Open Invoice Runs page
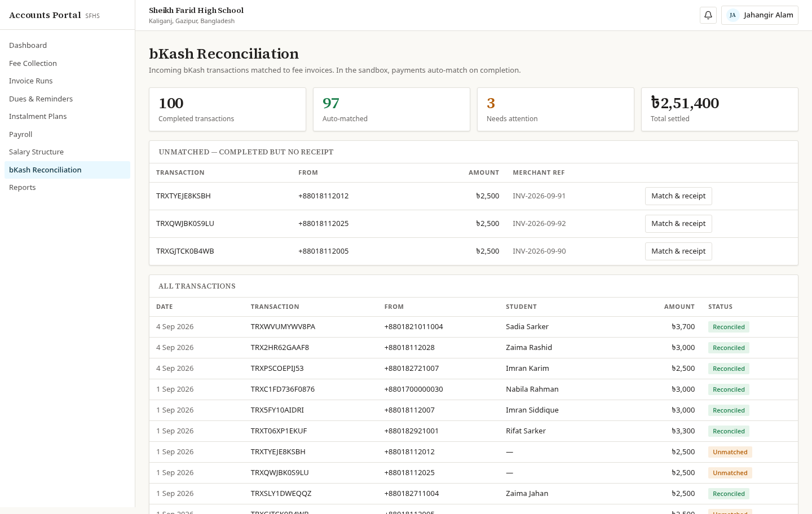812x514 pixels. click(67, 81)
